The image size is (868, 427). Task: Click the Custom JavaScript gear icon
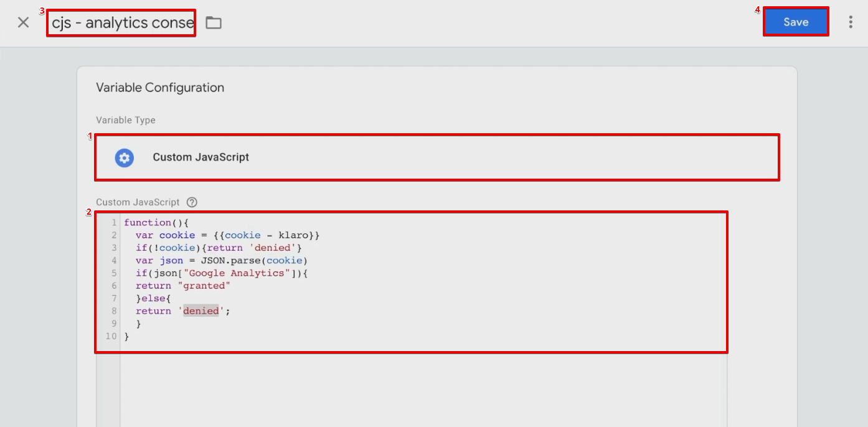[x=125, y=157]
